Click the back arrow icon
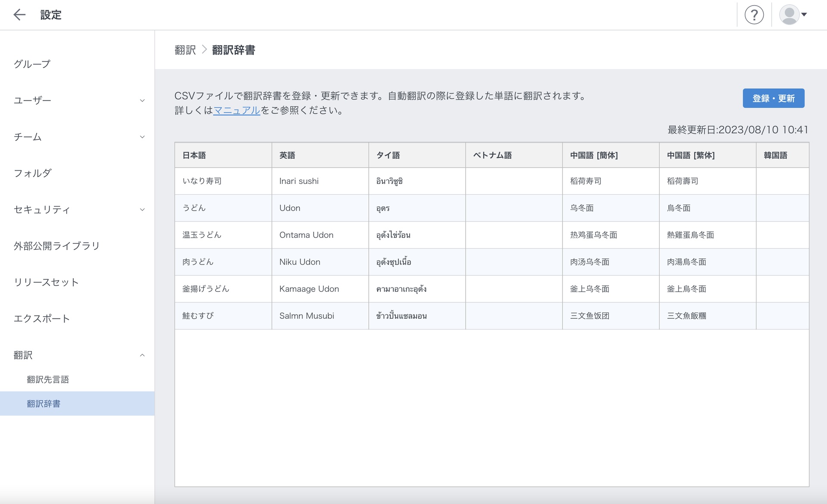This screenshot has width=827, height=504. [19, 15]
